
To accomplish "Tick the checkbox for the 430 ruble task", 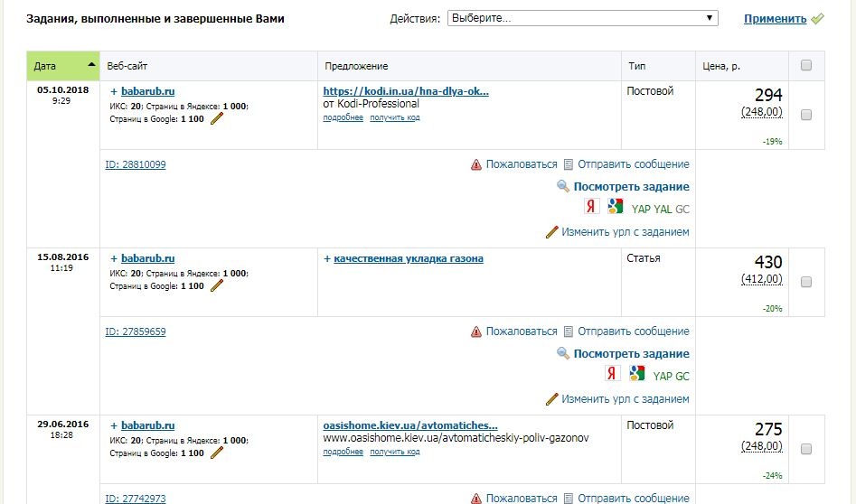I will pyautogui.click(x=806, y=282).
